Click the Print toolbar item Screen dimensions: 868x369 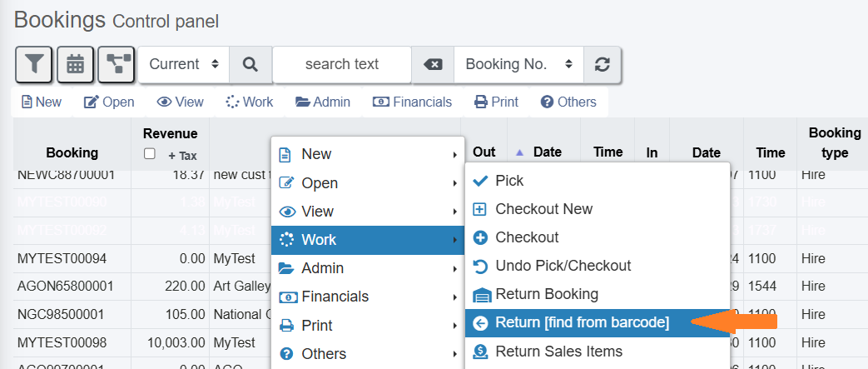pyautogui.click(x=497, y=102)
